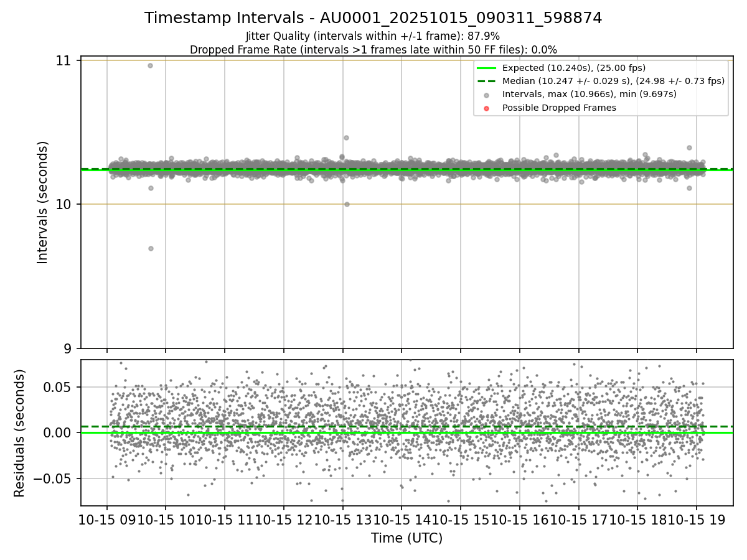Click the 'Residuals (seconds)' y-axis label
This screenshot has height=560, width=747.
click(20, 433)
